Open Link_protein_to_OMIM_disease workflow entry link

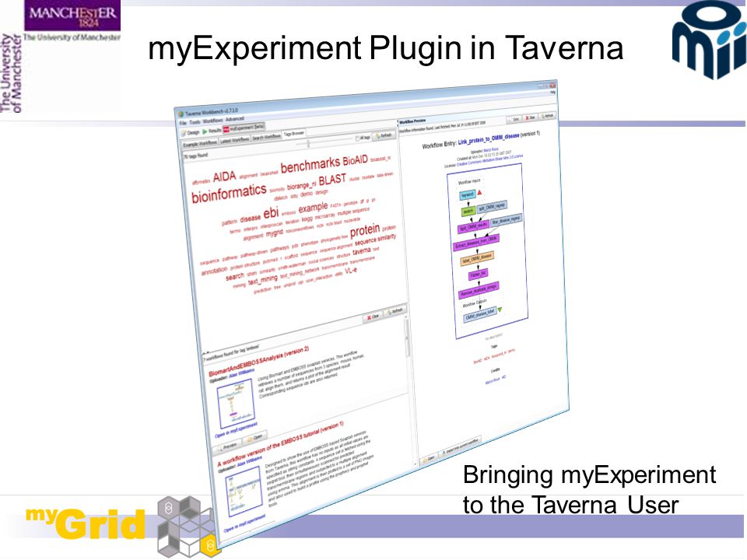click(489, 138)
